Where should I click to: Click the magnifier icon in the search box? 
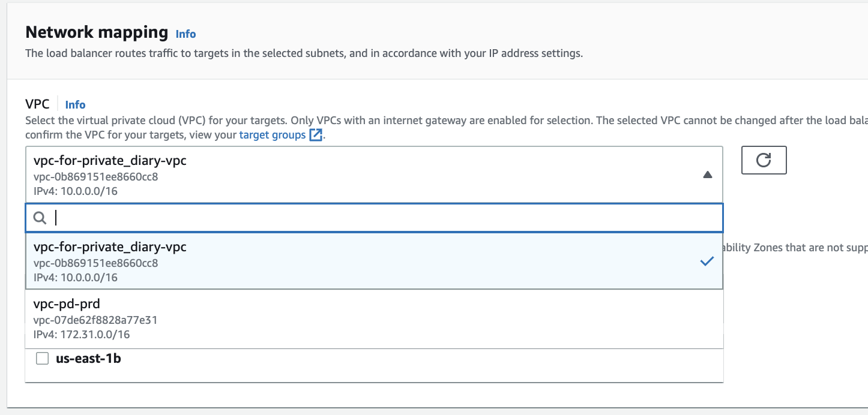click(x=40, y=218)
